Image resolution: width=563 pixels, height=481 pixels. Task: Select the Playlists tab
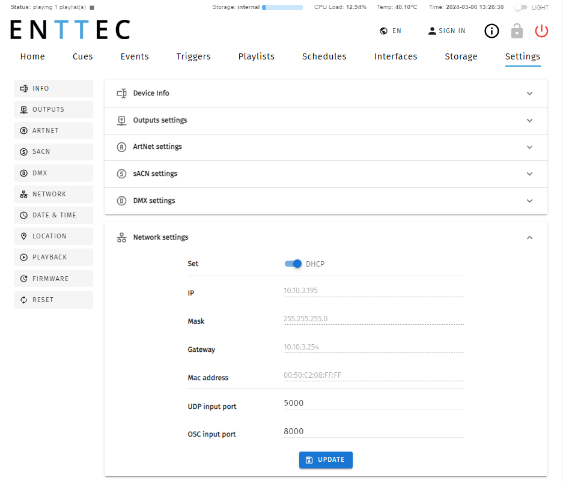[x=256, y=56]
